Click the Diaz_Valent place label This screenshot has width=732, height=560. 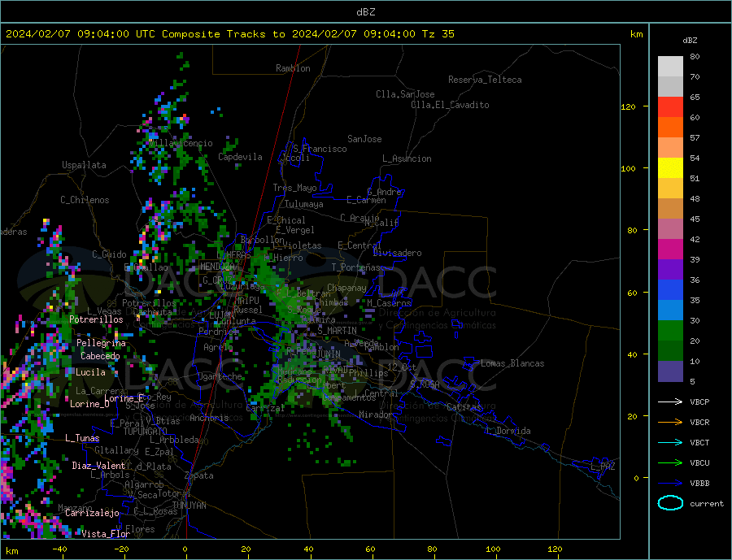[99, 466]
